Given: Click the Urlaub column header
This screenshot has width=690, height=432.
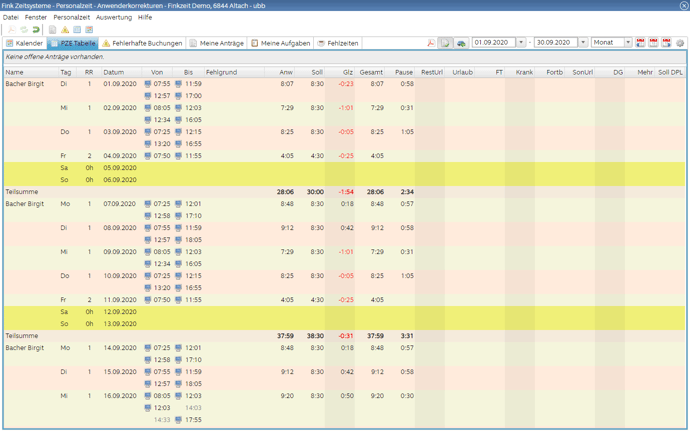Looking at the screenshot, I should point(462,72).
